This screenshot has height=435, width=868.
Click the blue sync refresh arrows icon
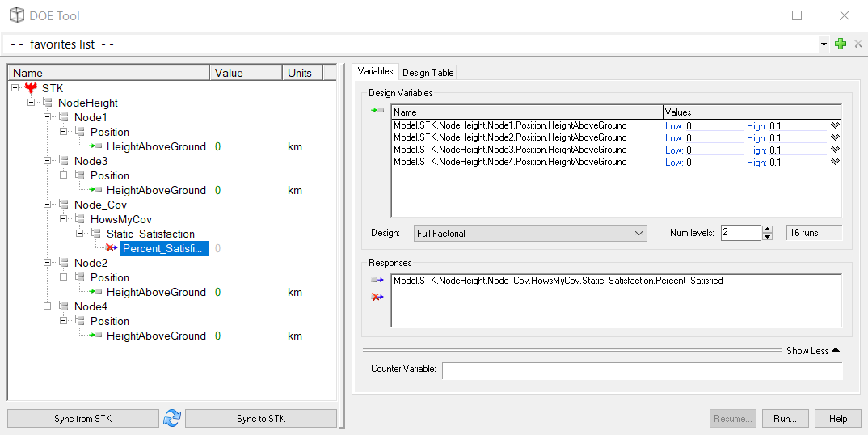[171, 418]
